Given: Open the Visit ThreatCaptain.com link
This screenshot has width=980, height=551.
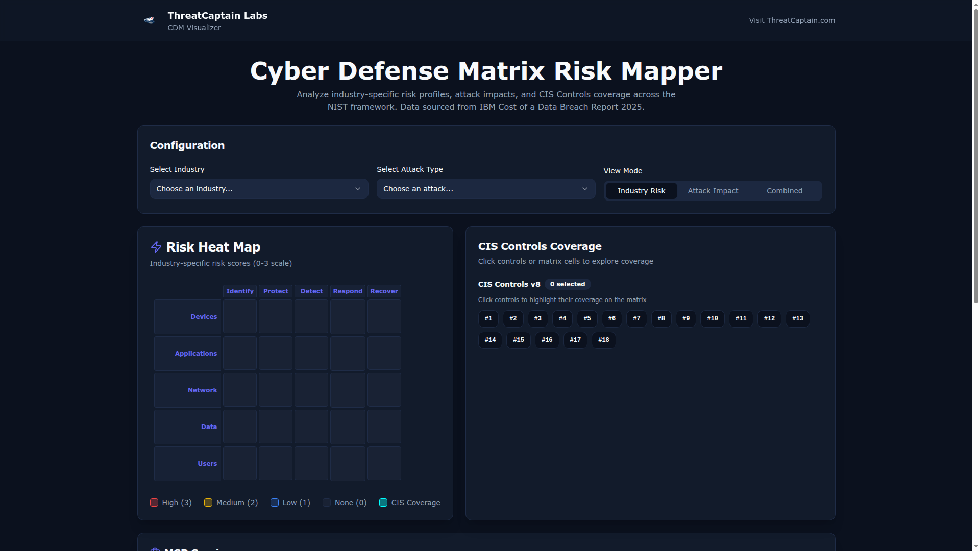Looking at the screenshot, I should click(x=792, y=20).
